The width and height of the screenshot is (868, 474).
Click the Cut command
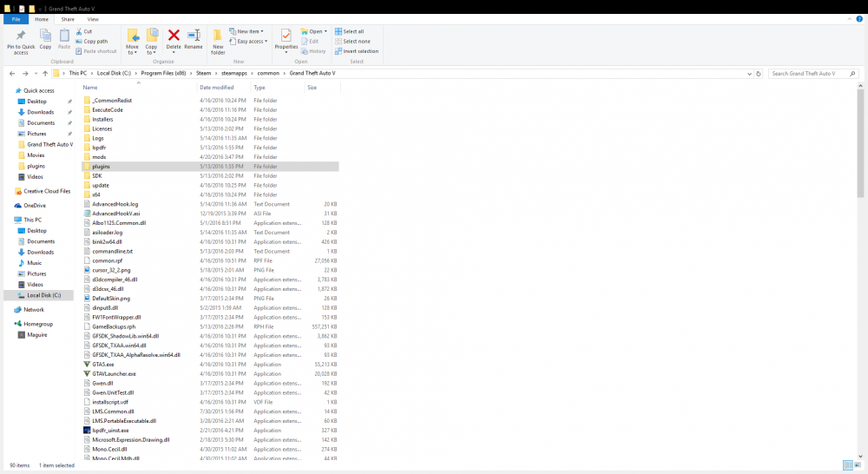[84, 31]
